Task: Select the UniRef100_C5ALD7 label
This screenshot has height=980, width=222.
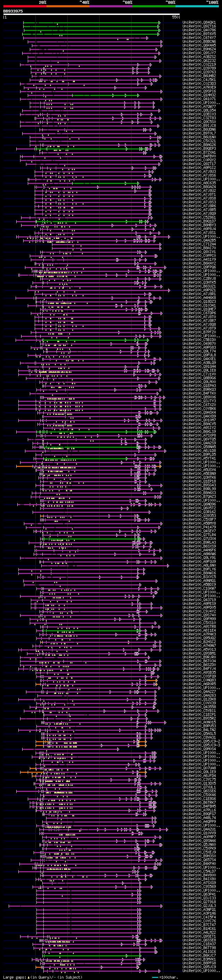Action: 199,871
